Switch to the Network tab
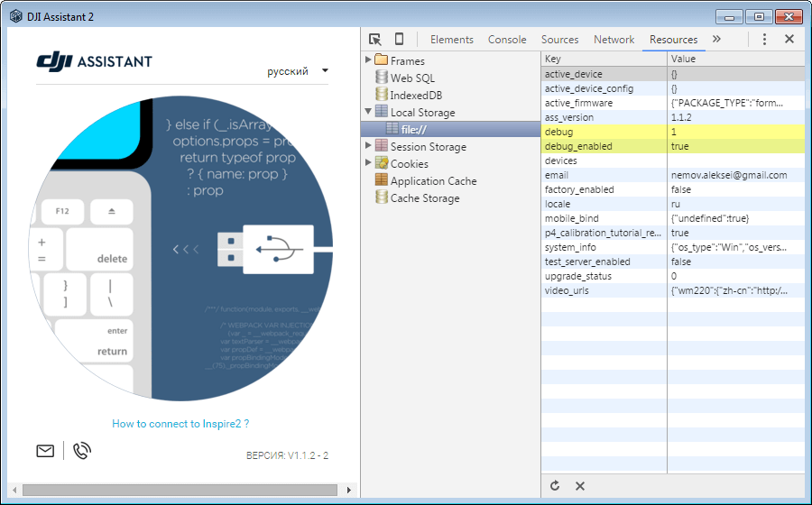812x505 pixels. coord(614,40)
